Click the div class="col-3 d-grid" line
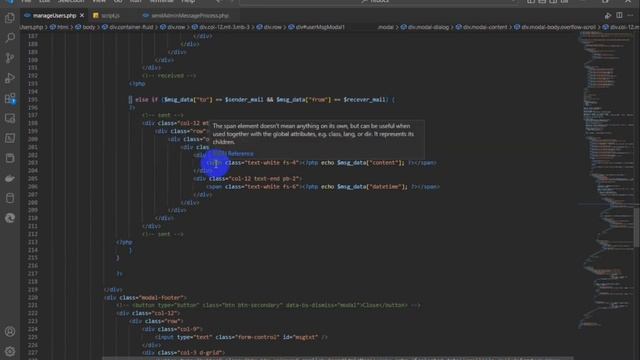 (x=184, y=353)
